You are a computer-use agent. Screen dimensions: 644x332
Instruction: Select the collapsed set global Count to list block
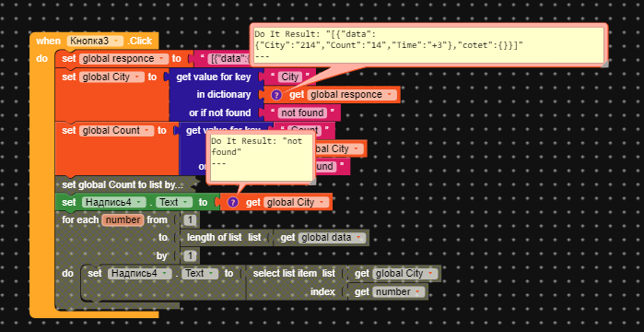point(123,184)
